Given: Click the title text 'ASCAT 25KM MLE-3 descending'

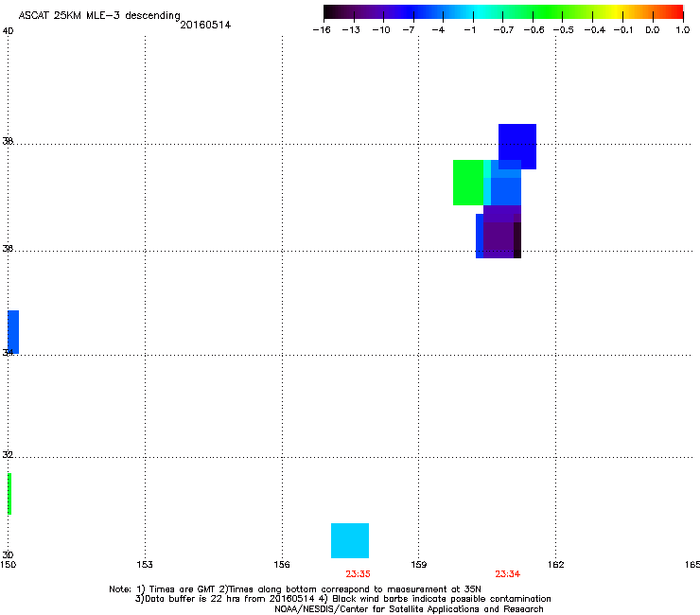Looking at the screenshot, I should 99,15.
